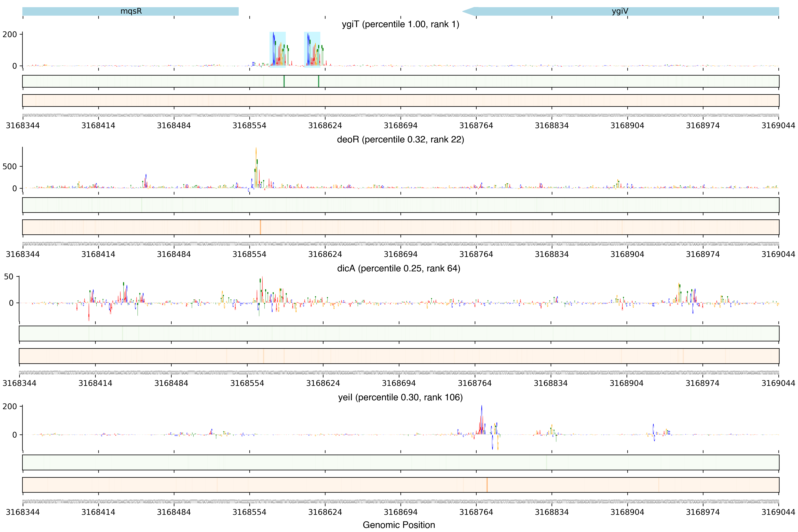Click the 3168554 tick under ygiT panel
Image resolution: width=798 pixels, height=532 pixels.
click(x=249, y=126)
